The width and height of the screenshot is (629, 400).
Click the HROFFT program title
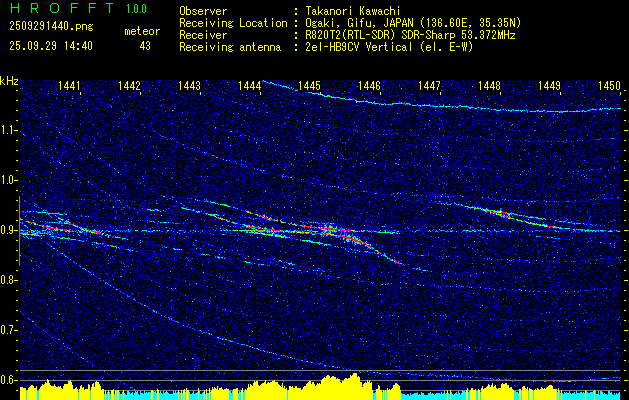(x=62, y=8)
